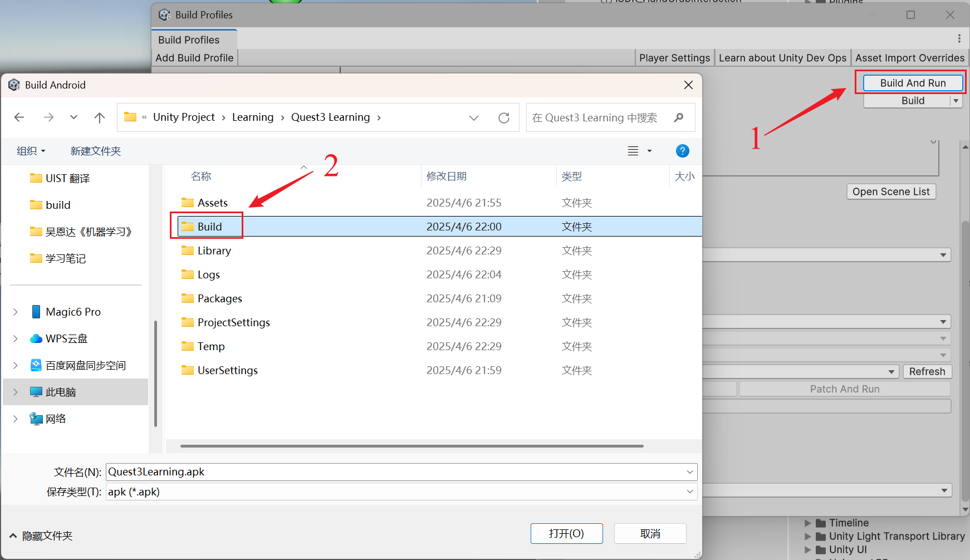Expand the Magic6 Pro device node
Screen dimensions: 970x560
pos(16,312)
